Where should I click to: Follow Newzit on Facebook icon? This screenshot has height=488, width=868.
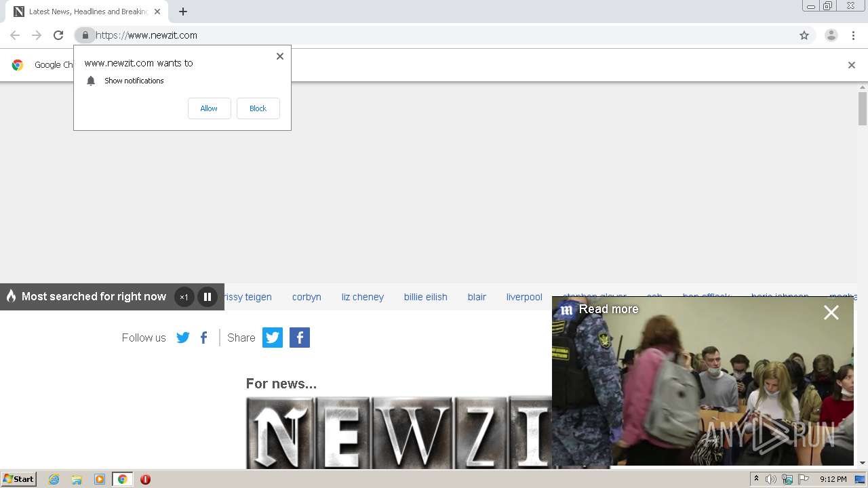point(203,338)
